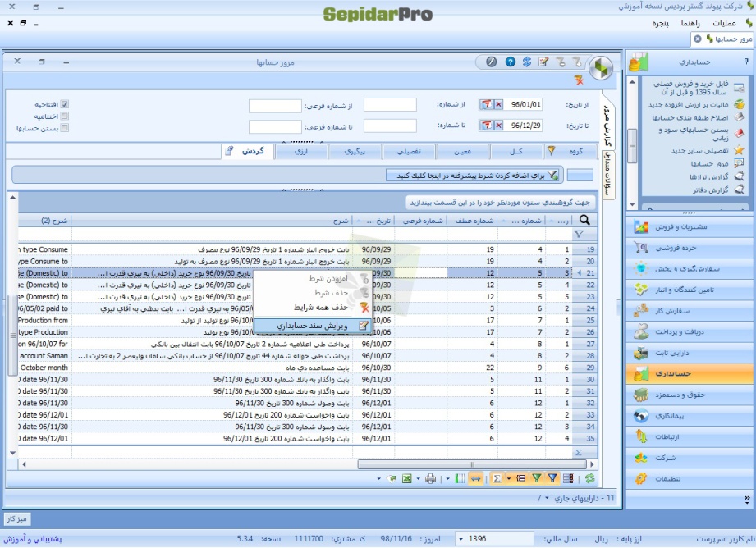Open the 'دریافت و پرداخت' module
Viewport: 756px width, 548px height.
pos(690,331)
